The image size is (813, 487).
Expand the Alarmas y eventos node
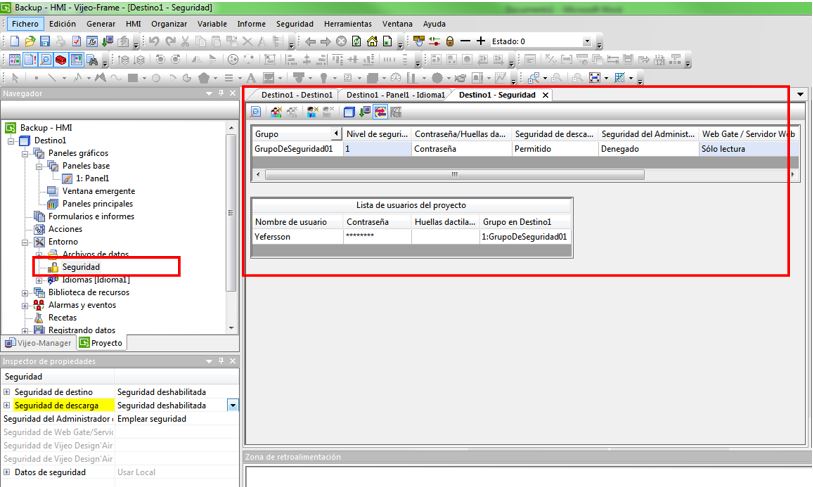click(25, 305)
